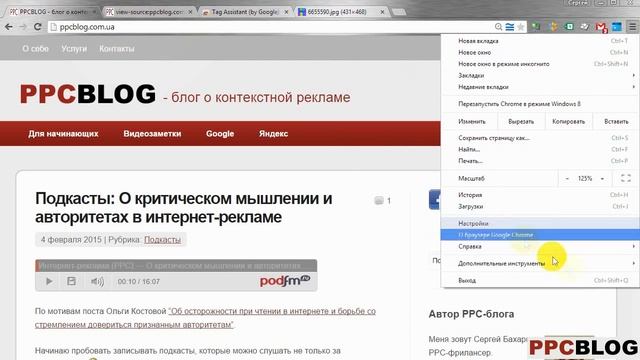Mute the podcast player volume
This screenshot has height=360, width=640.
pos(97,281)
